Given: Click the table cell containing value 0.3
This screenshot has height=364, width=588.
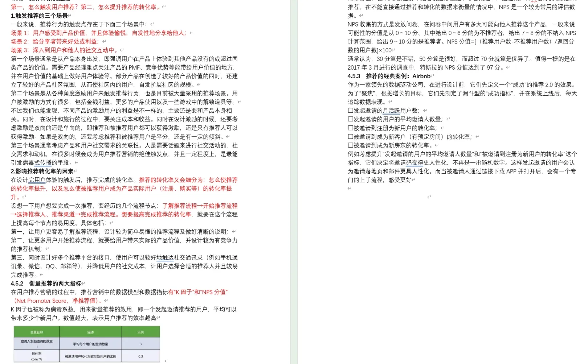Looking at the screenshot, I should pos(141,356).
